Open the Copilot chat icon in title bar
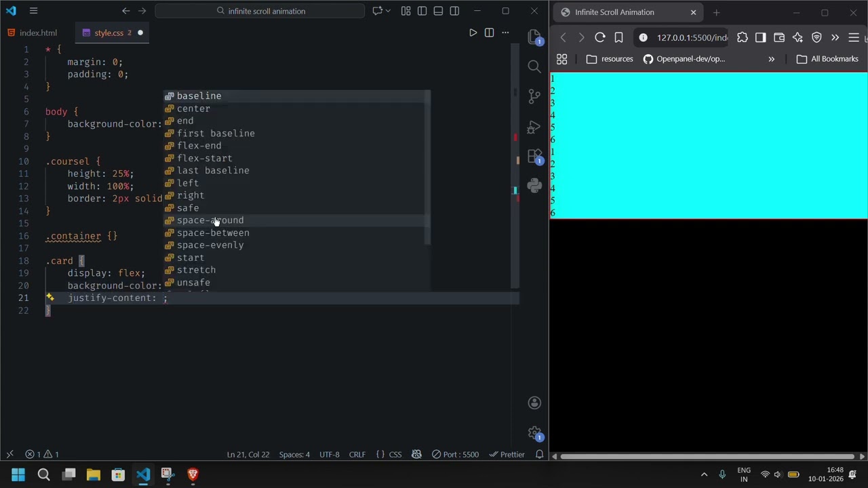The height and width of the screenshot is (488, 868). pyautogui.click(x=378, y=11)
